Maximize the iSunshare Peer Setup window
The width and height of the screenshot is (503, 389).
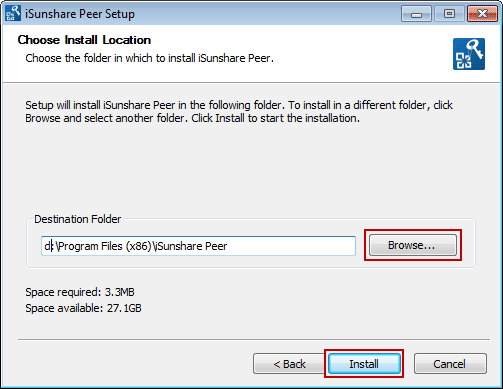coord(449,14)
